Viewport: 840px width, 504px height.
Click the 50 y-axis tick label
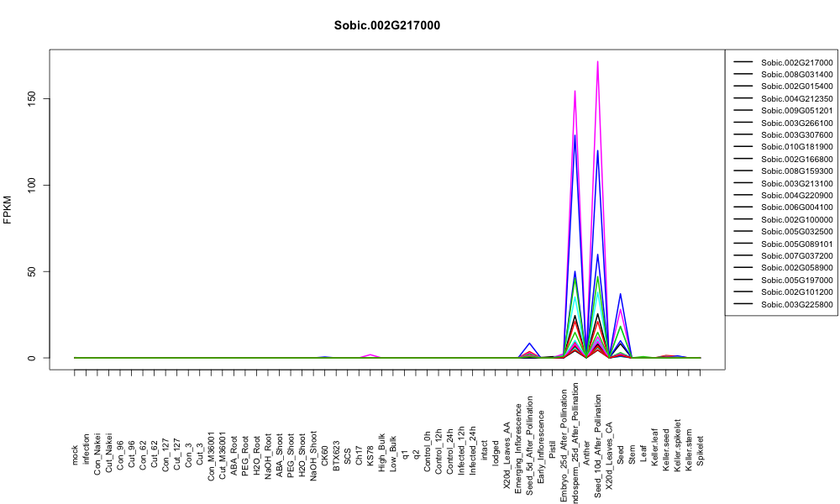click(x=32, y=271)
